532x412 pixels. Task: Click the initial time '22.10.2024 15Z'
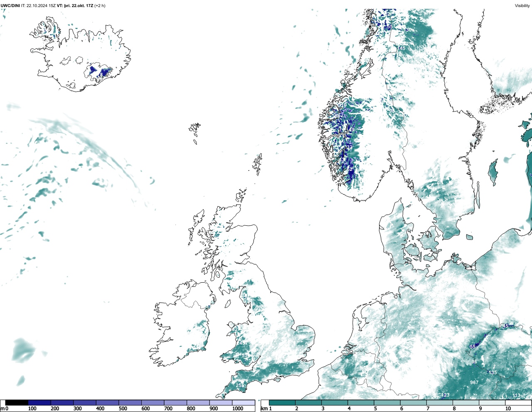coord(41,6)
